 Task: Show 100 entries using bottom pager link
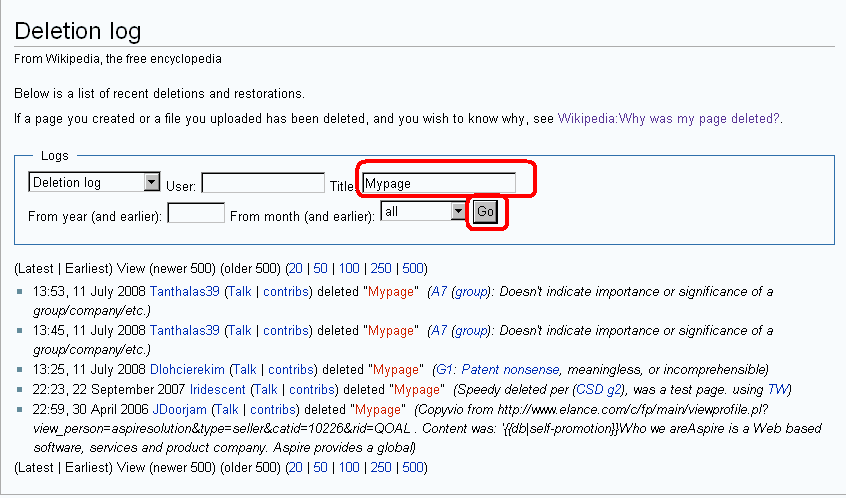(x=348, y=467)
